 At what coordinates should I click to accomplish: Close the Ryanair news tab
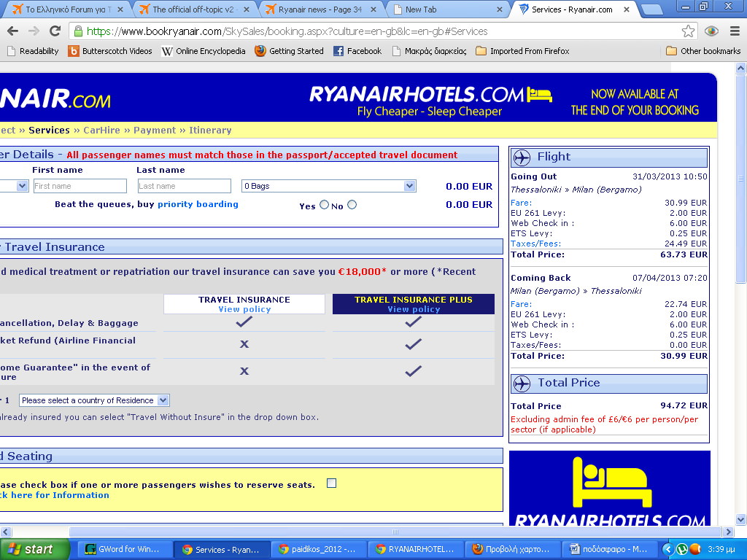[x=373, y=9]
